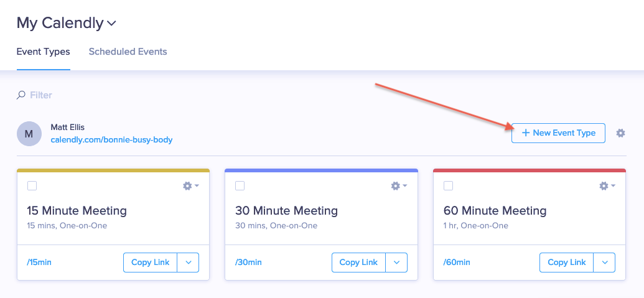Expand the 60 Minute Meeting Copy Link dropdown arrow

tap(605, 263)
